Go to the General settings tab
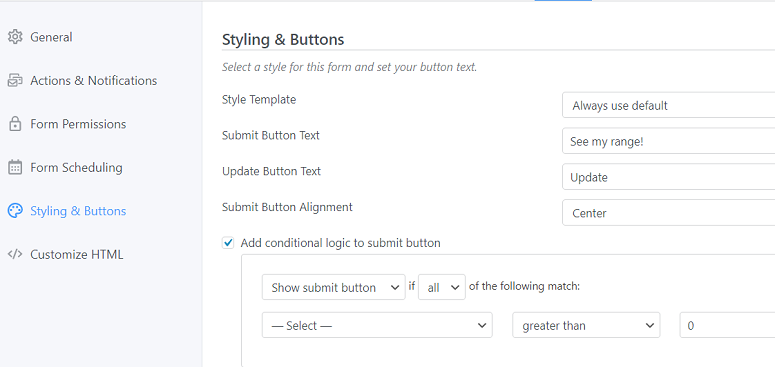Viewport: 775px width, 367px height. pyautogui.click(x=51, y=37)
